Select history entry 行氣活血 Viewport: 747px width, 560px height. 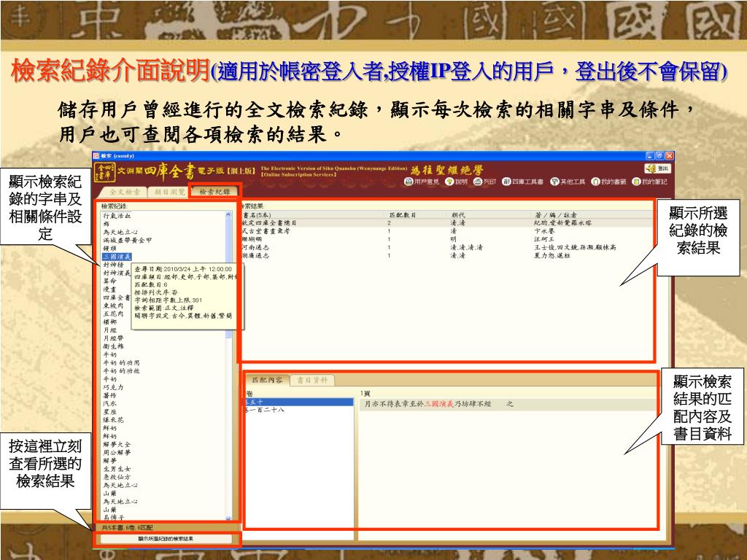[117, 216]
